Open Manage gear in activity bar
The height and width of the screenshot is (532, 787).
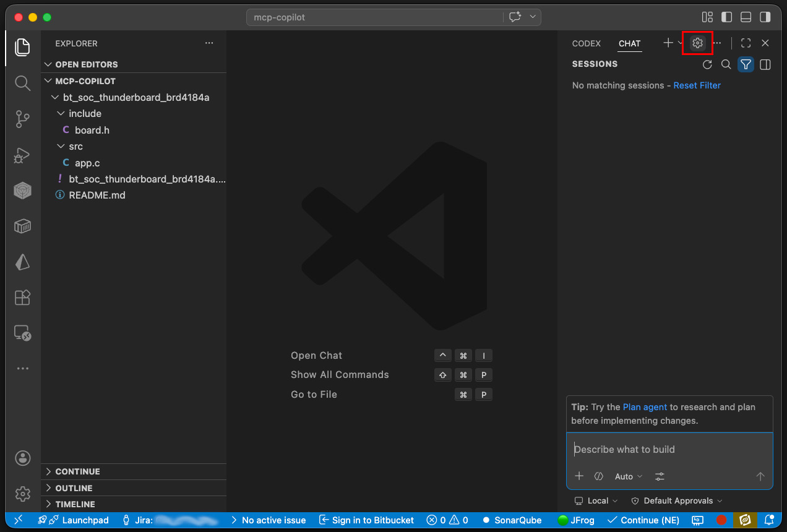point(23,494)
